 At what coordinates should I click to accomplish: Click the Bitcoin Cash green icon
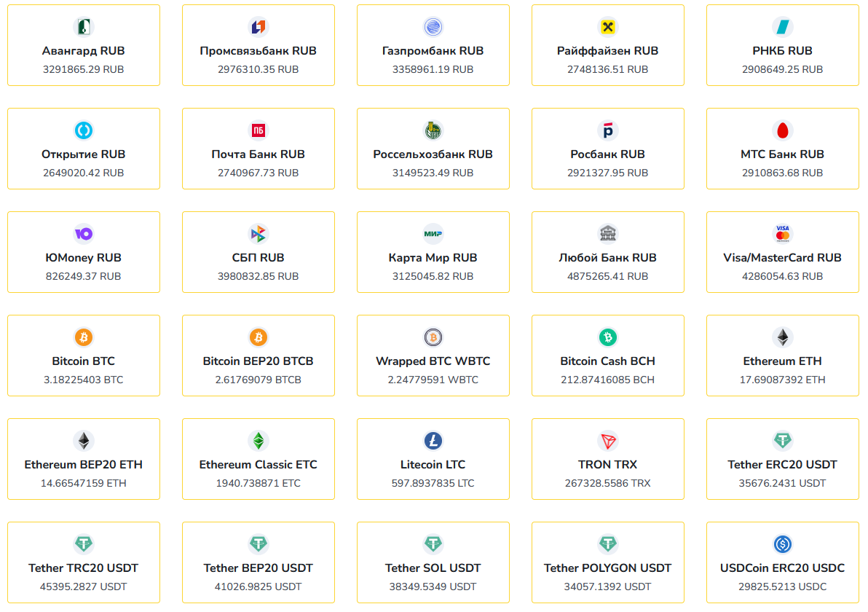pos(608,337)
